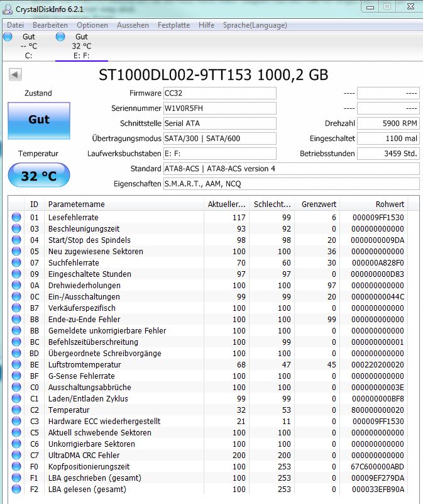Click status icon for Befehlszeitüberschreitung
Screen dimensions: 423x504
click(16, 342)
